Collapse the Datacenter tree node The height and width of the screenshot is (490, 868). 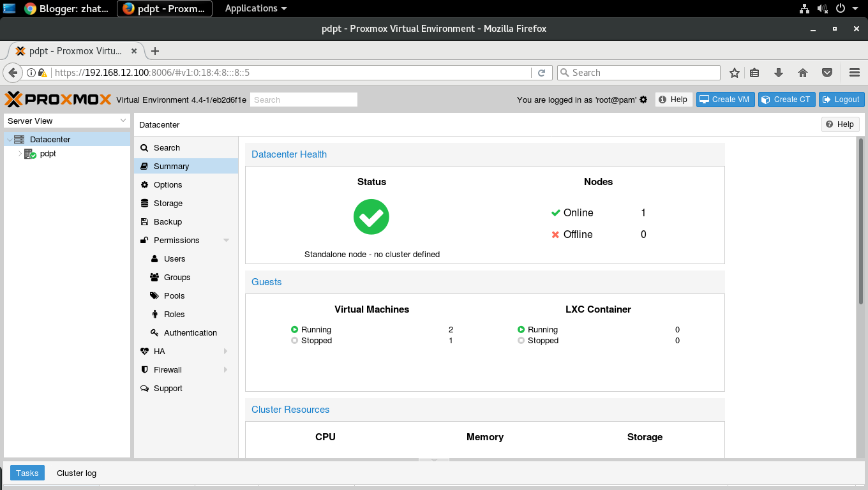click(9, 139)
